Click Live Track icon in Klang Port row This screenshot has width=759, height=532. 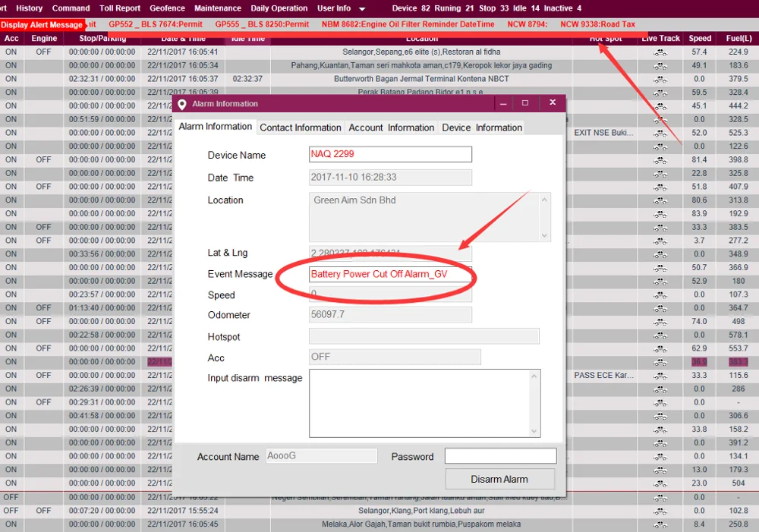pos(660,511)
